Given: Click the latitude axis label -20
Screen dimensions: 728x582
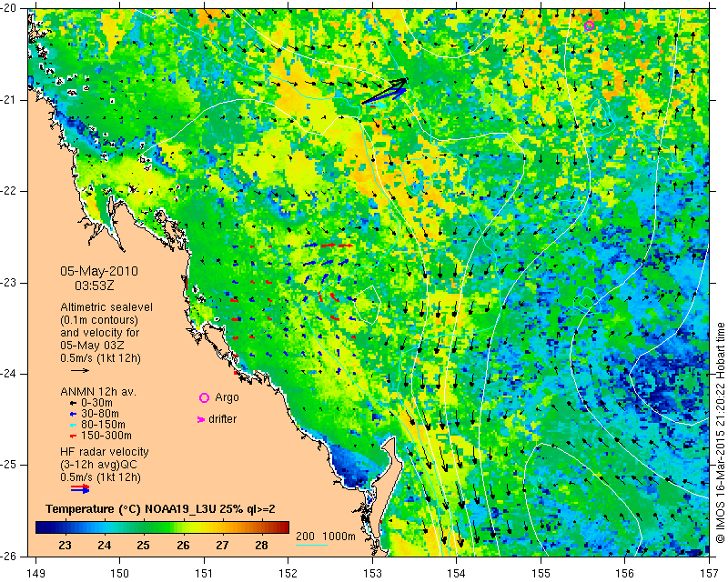Looking at the screenshot, I should pos(9,9).
